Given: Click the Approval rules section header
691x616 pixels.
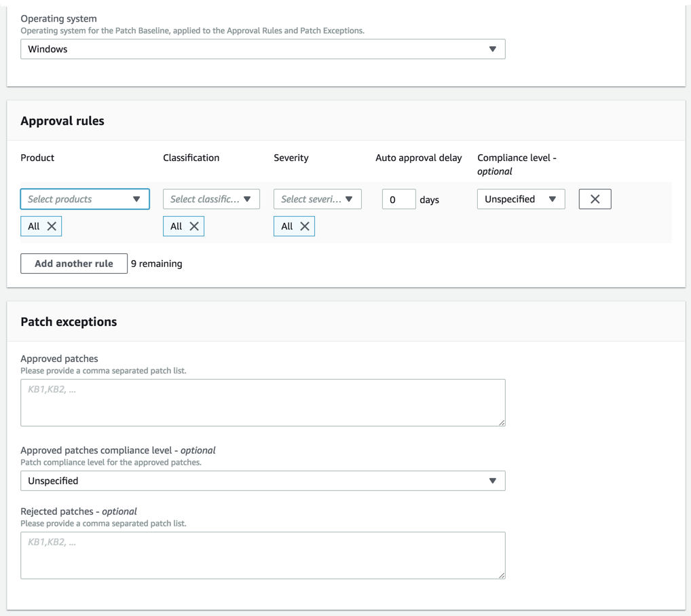Looking at the screenshot, I should [x=62, y=120].
